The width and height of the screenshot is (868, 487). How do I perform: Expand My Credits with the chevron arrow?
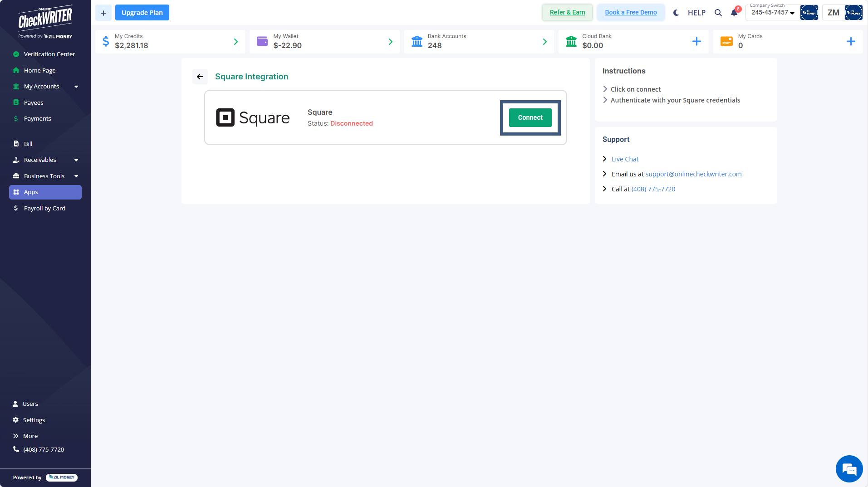235,41
